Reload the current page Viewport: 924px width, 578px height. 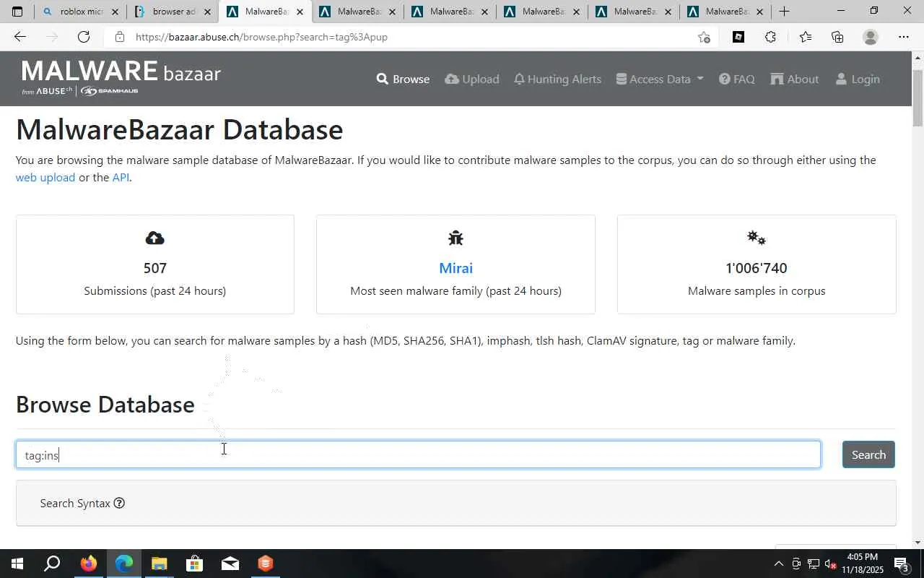(x=84, y=37)
